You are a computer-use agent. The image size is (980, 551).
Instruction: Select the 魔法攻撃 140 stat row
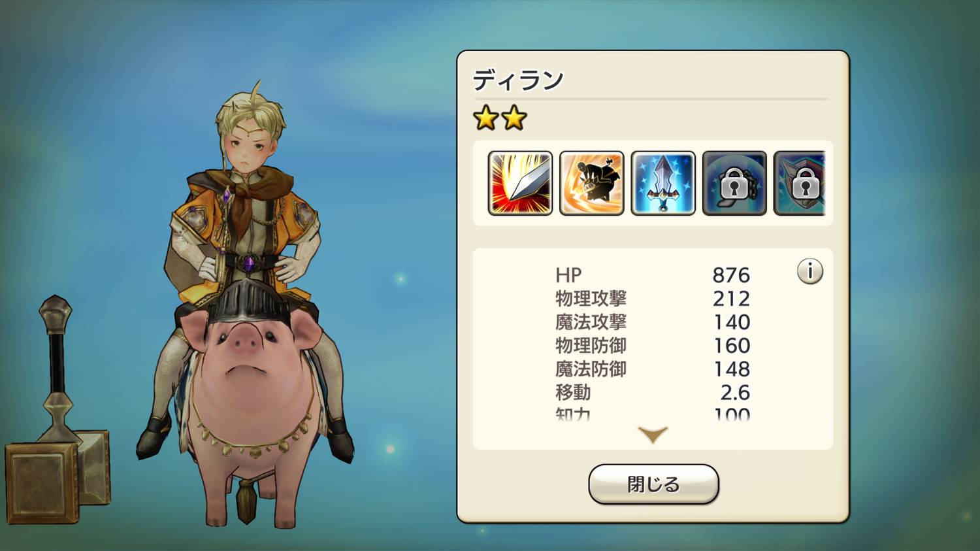click(x=653, y=322)
